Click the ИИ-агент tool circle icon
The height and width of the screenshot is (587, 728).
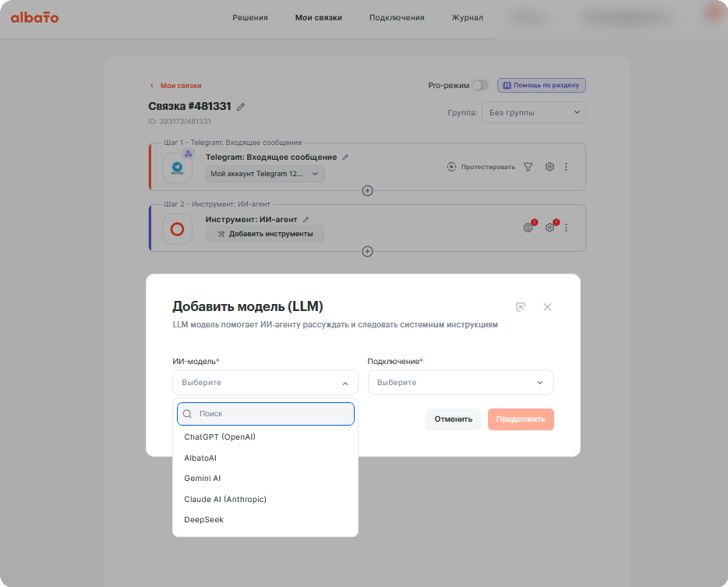coord(178,229)
